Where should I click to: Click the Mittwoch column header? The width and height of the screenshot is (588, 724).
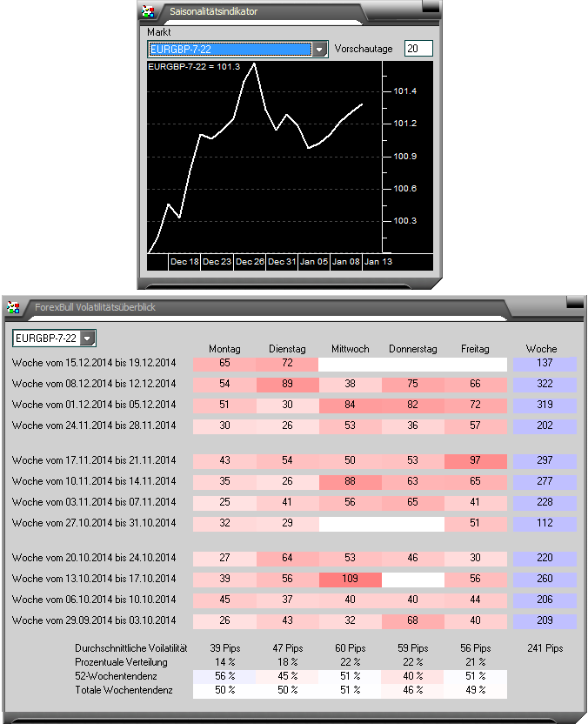[x=351, y=349]
